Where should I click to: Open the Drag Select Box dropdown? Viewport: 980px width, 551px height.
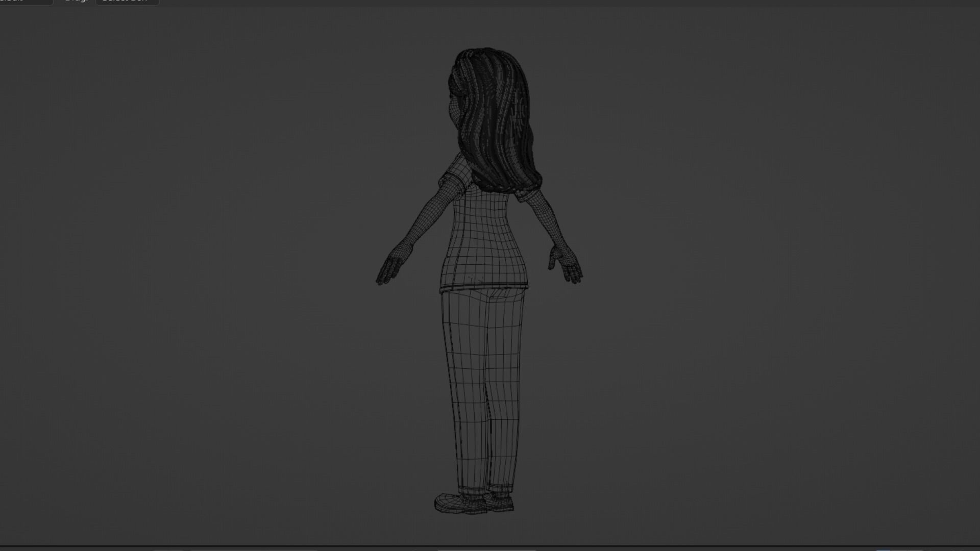[x=127, y=2]
